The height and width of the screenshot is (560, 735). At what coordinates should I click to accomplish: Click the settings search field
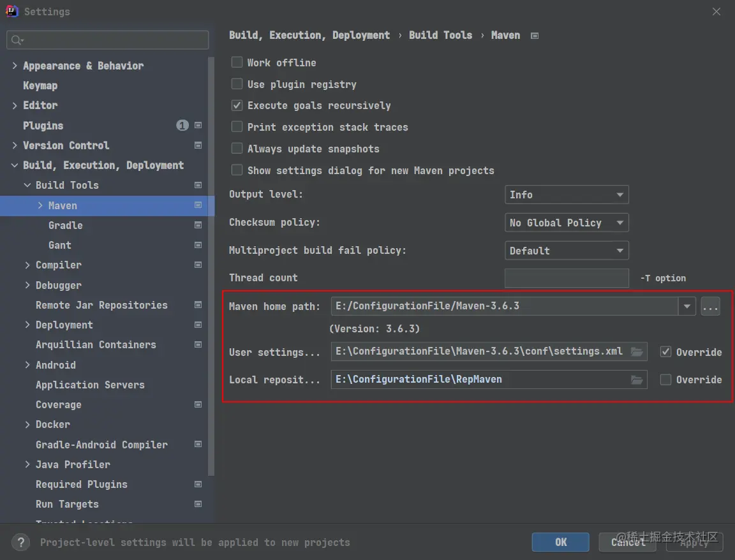[108, 40]
